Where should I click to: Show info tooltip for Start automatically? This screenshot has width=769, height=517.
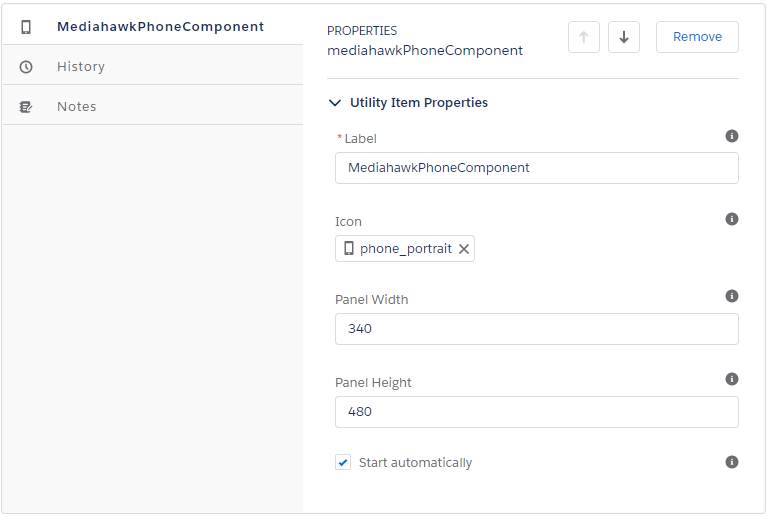point(732,462)
